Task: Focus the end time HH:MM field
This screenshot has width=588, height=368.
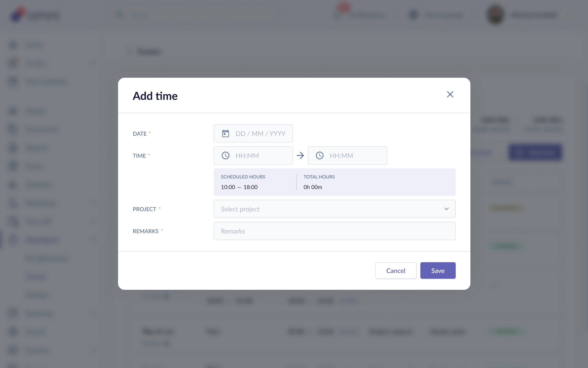Action: point(347,155)
